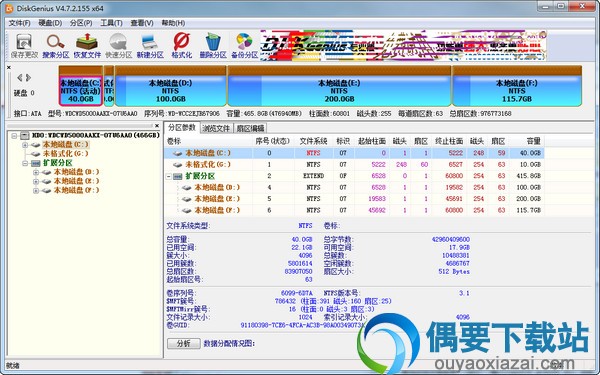Expand 本地磁盘(E:) in the tree
600x375 pixels.
(36, 181)
